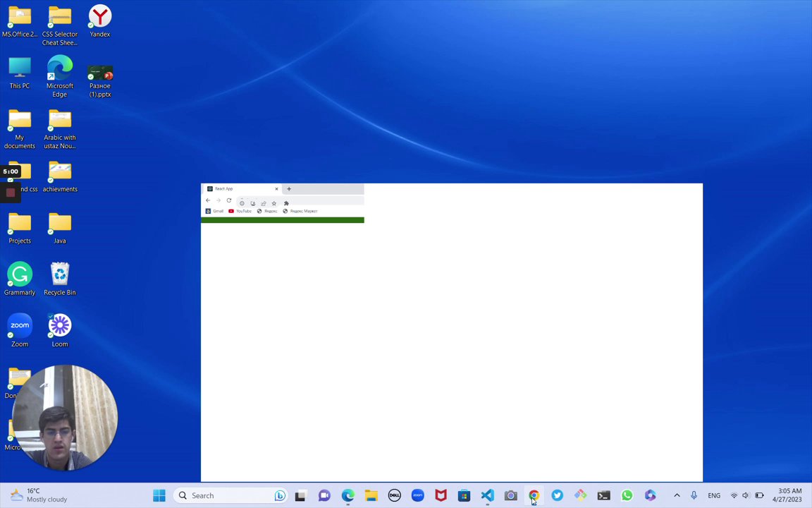
Task: Launch Microsoft Edge from the taskbar
Action: point(347,495)
